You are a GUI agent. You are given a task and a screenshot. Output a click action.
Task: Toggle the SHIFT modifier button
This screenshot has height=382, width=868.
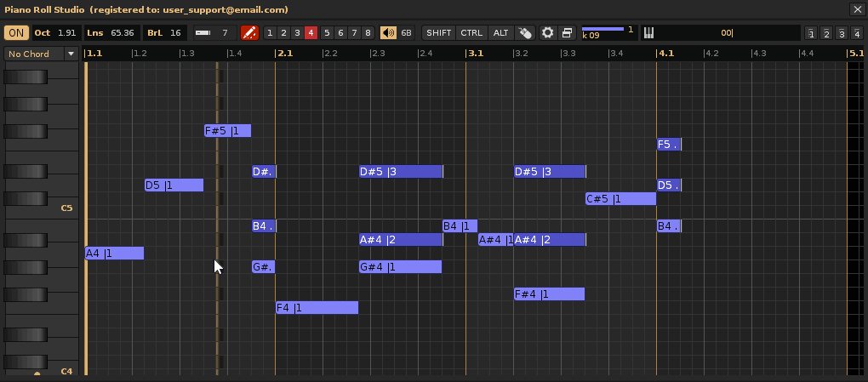click(439, 33)
